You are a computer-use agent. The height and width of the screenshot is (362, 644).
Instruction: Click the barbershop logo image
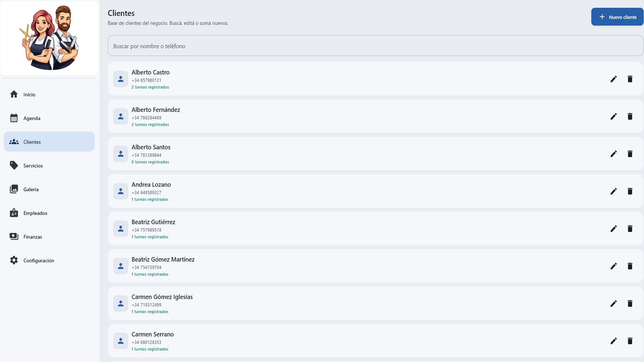49,38
